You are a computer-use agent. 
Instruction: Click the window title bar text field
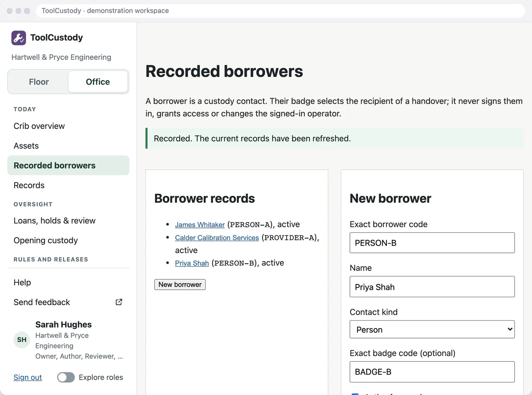(x=281, y=11)
